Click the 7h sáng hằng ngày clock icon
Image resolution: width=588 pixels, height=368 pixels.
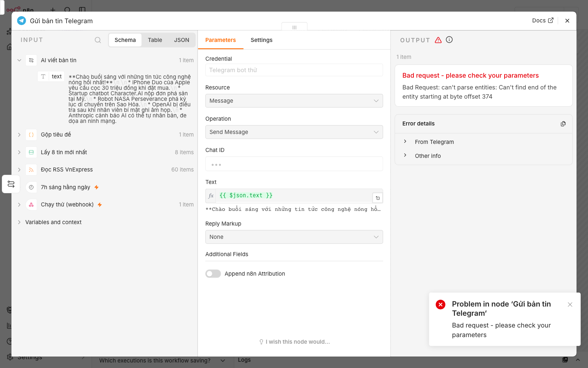coord(31,187)
